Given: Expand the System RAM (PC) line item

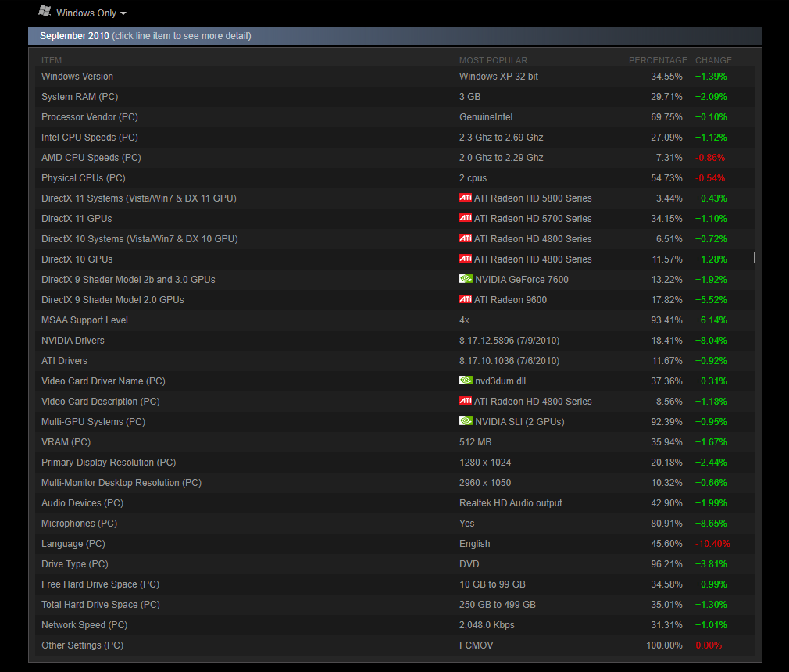Looking at the screenshot, I should tap(395, 97).
